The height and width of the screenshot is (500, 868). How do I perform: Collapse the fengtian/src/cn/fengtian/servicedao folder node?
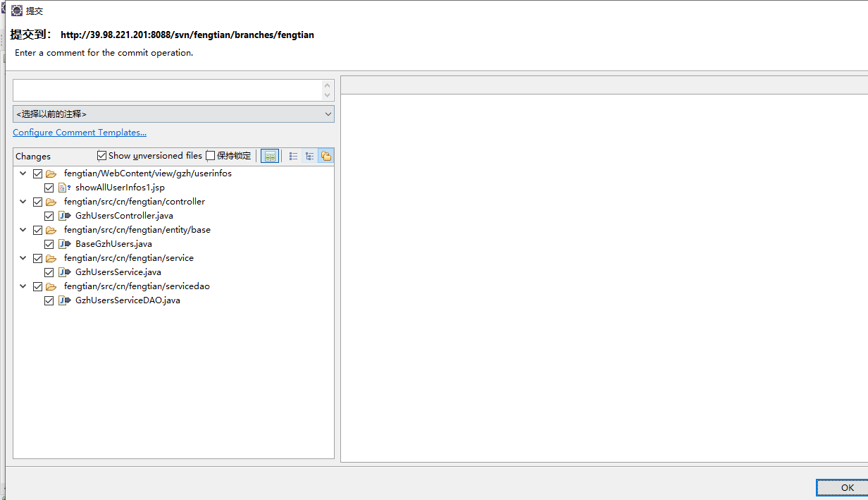pos(23,286)
